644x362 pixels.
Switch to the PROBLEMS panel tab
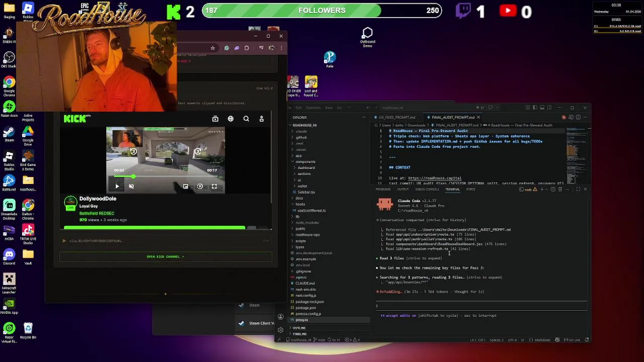pyautogui.click(x=383, y=190)
